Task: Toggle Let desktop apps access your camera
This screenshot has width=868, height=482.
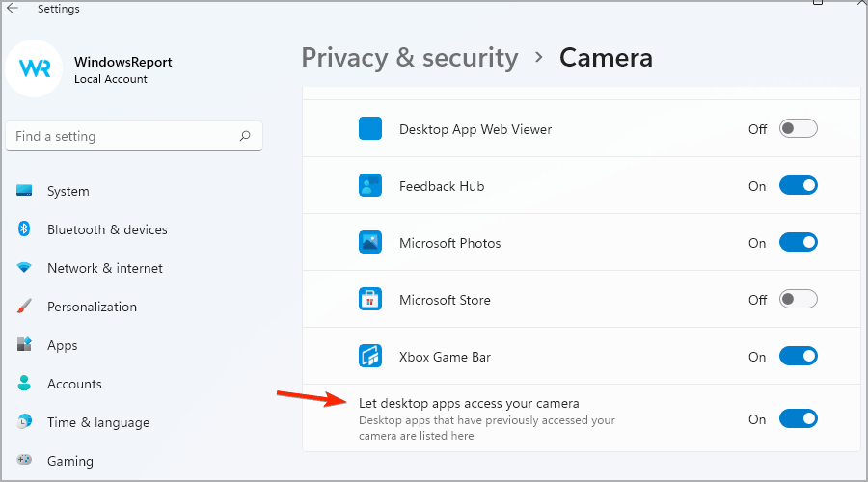Action: coord(798,419)
